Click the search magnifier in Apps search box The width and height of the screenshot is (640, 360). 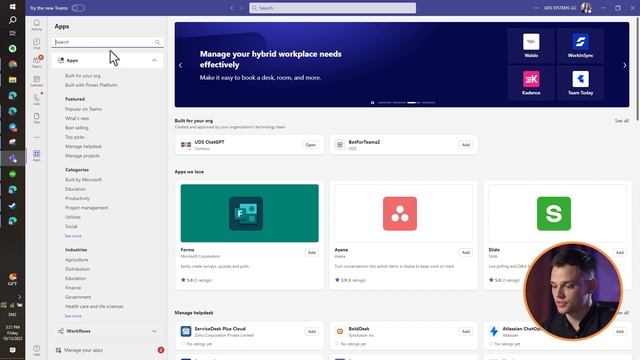point(157,42)
